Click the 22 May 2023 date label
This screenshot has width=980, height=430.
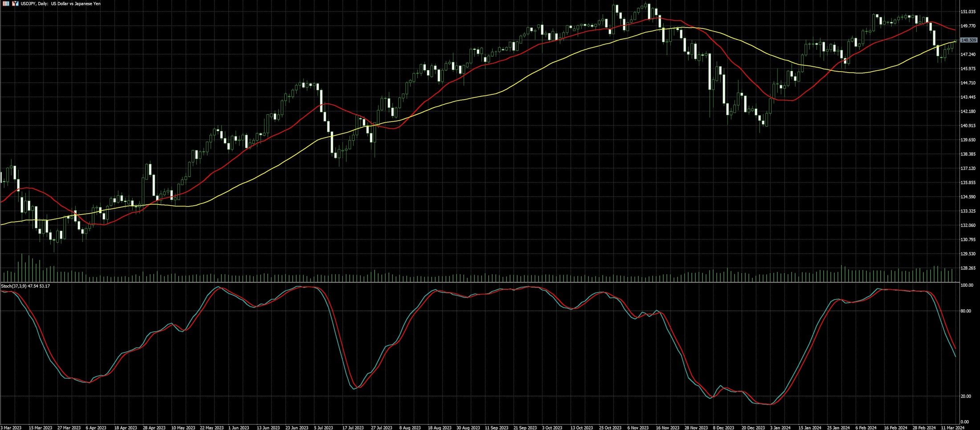(212, 428)
